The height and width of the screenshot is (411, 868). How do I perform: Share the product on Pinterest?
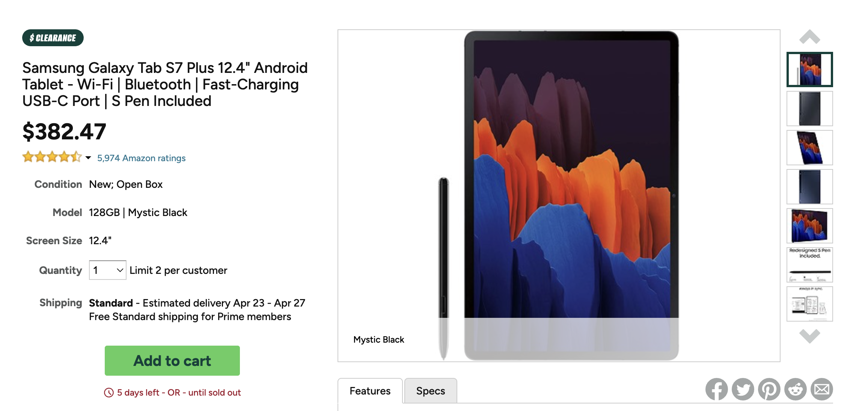pos(769,389)
